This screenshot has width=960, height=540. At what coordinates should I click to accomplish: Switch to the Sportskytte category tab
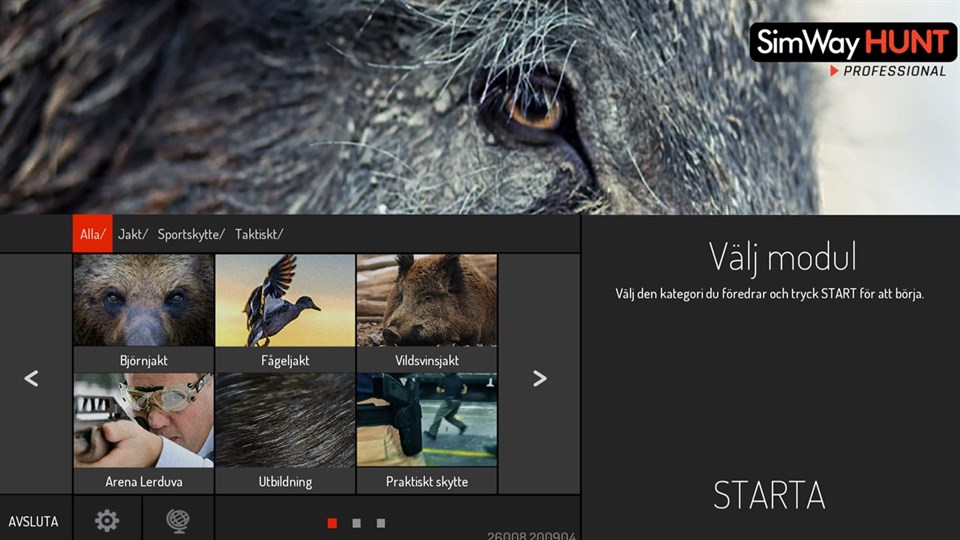(x=190, y=235)
